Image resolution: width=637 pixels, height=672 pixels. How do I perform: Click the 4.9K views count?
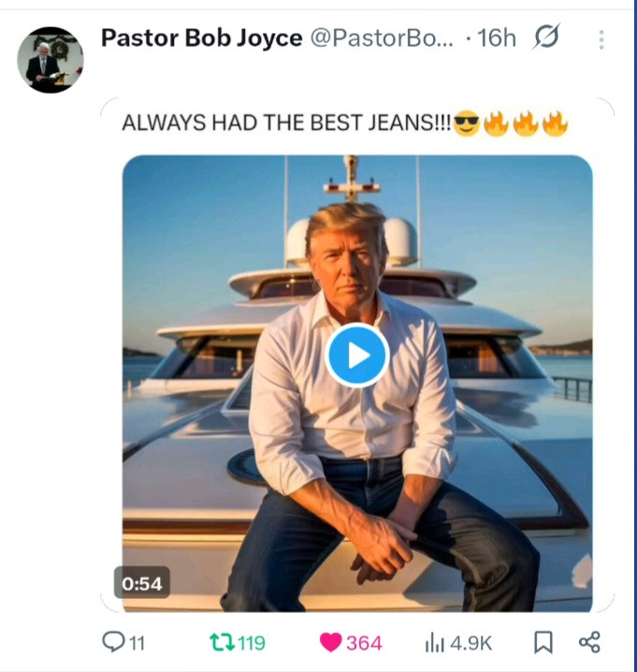(471, 643)
